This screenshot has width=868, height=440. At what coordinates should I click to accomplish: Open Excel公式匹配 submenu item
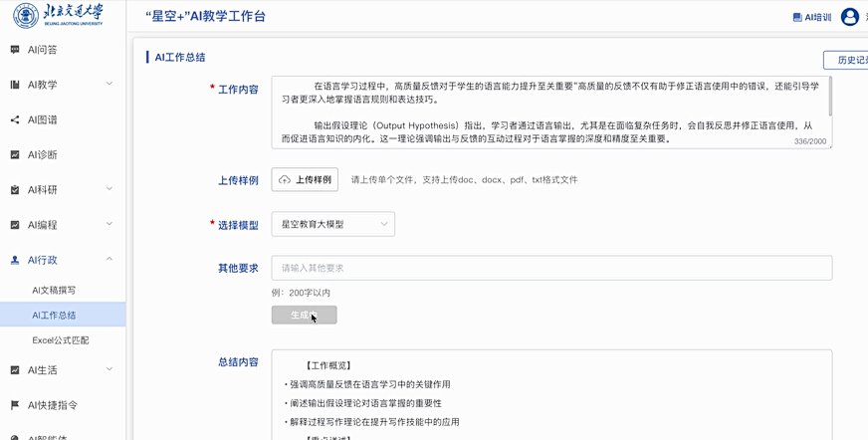[x=61, y=340]
